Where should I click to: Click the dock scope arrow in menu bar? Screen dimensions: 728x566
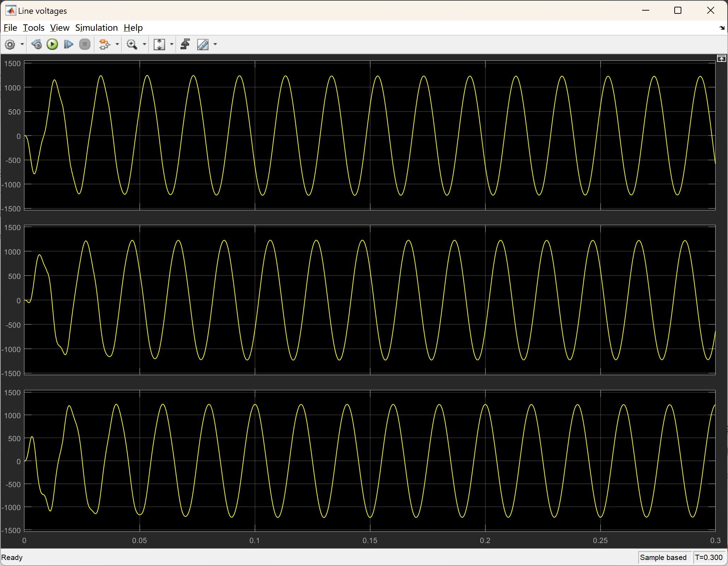(722, 28)
